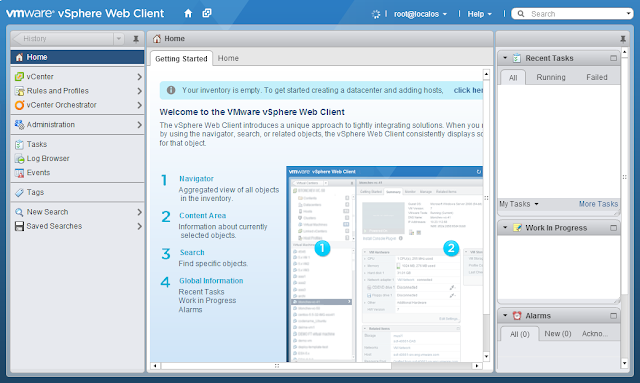
Task: Open the search options dropdown arrow
Action: 629,14
